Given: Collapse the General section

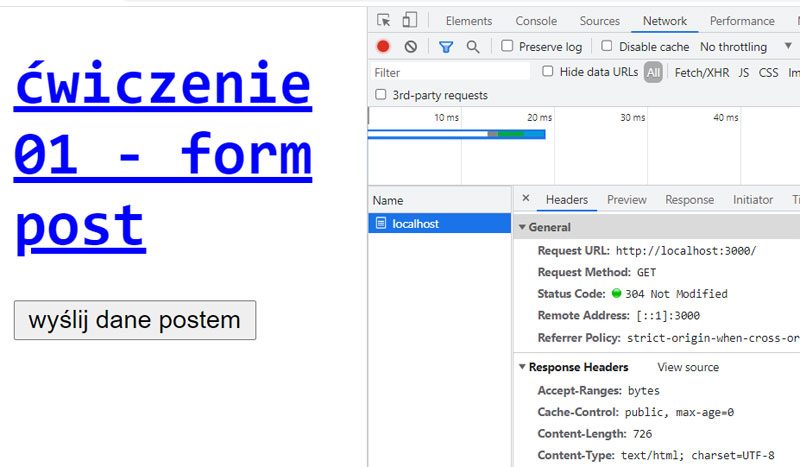Looking at the screenshot, I should tap(522, 228).
